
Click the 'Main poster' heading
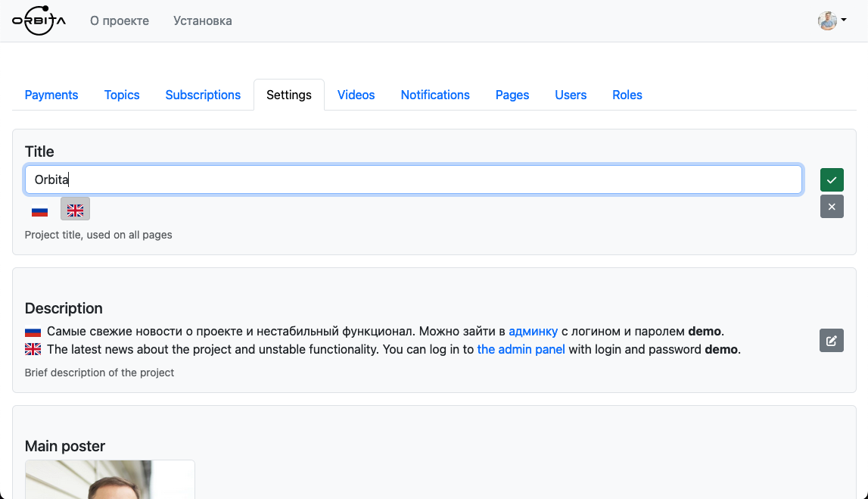[x=65, y=447]
